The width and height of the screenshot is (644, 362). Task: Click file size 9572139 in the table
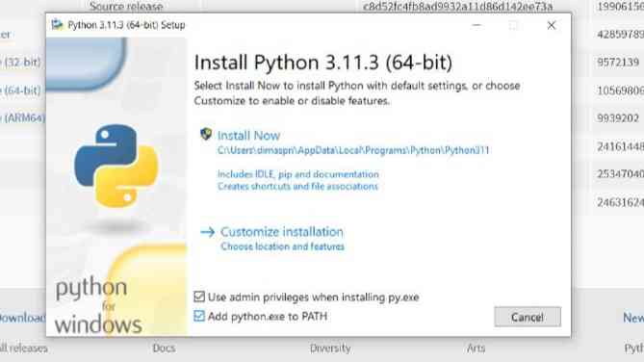coord(618,62)
